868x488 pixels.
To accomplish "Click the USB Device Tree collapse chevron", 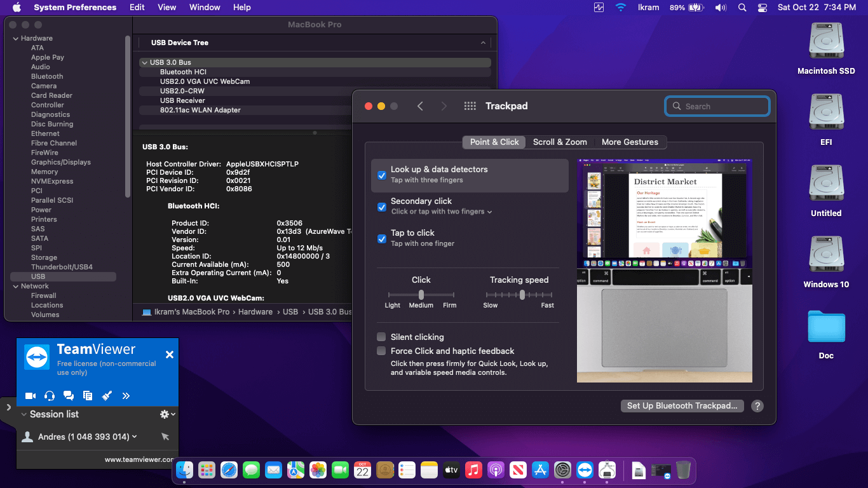I will [484, 43].
